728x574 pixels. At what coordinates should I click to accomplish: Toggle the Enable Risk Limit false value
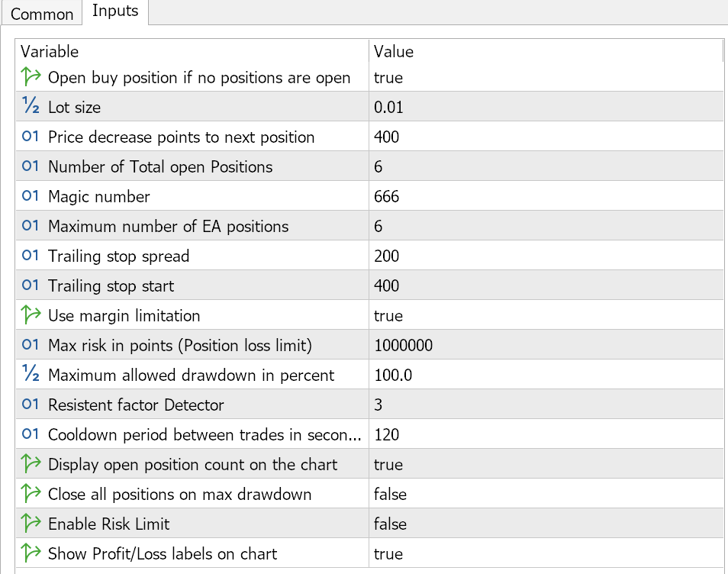[x=390, y=524]
